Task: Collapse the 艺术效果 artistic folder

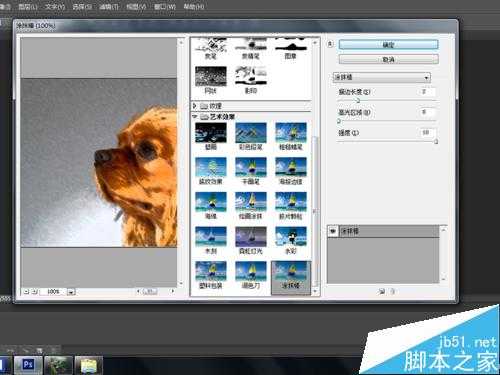Action: tap(195, 116)
